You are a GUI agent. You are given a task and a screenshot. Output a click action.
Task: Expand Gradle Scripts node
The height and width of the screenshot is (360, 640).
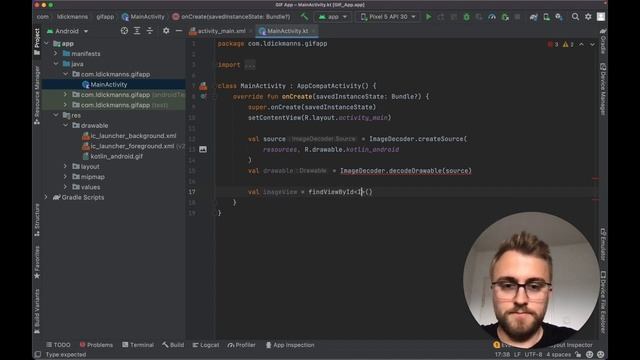point(47,197)
